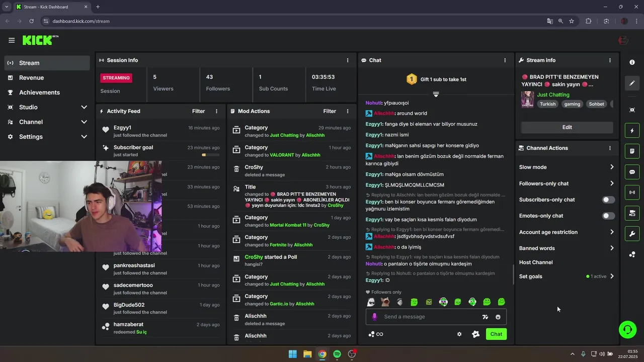Viewport: 644px width, 362px height.
Task: Click the Turkish tag in Stream info
Action: pos(548,104)
